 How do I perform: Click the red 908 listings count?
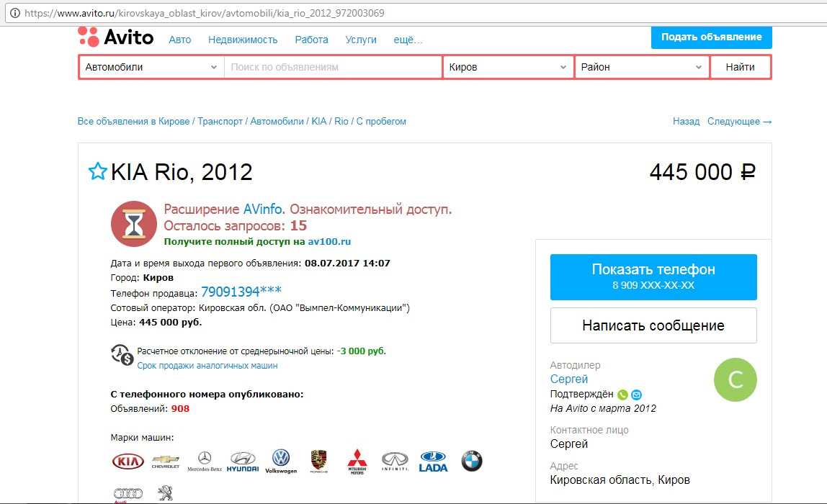[x=180, y=408]
